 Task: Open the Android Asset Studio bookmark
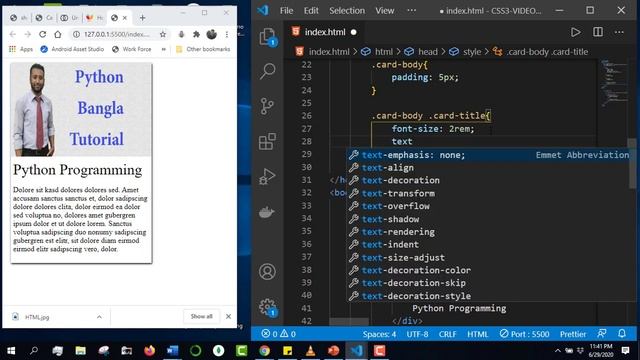tap(72, 49)
